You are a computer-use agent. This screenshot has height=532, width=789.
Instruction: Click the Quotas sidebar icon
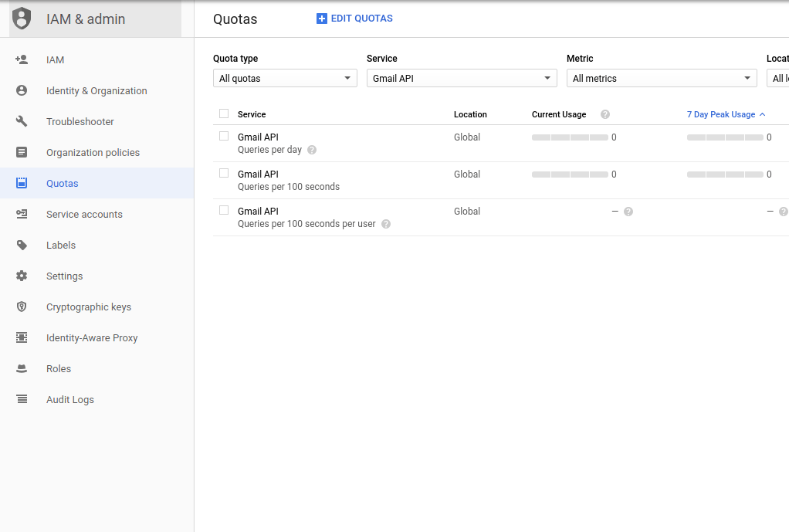(x=22, y=183)
